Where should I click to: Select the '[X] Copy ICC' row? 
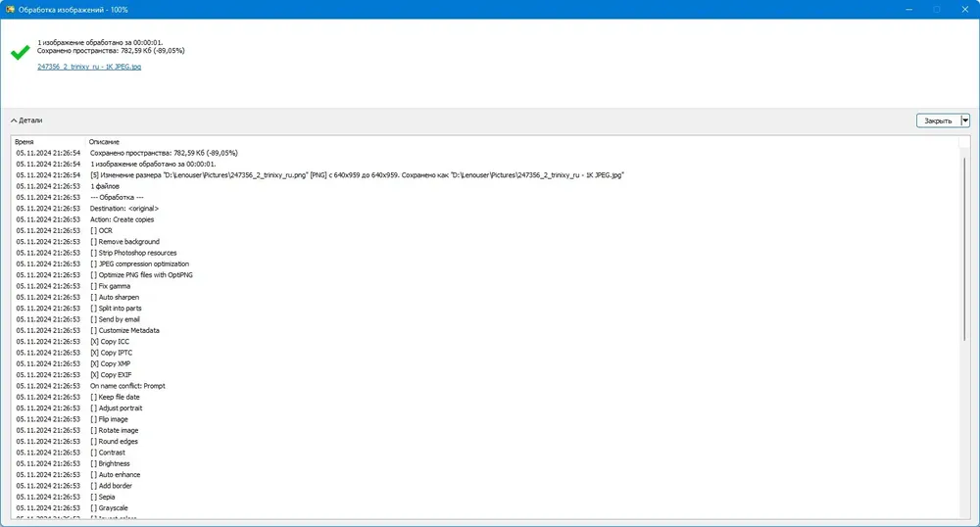click(485, 342)
